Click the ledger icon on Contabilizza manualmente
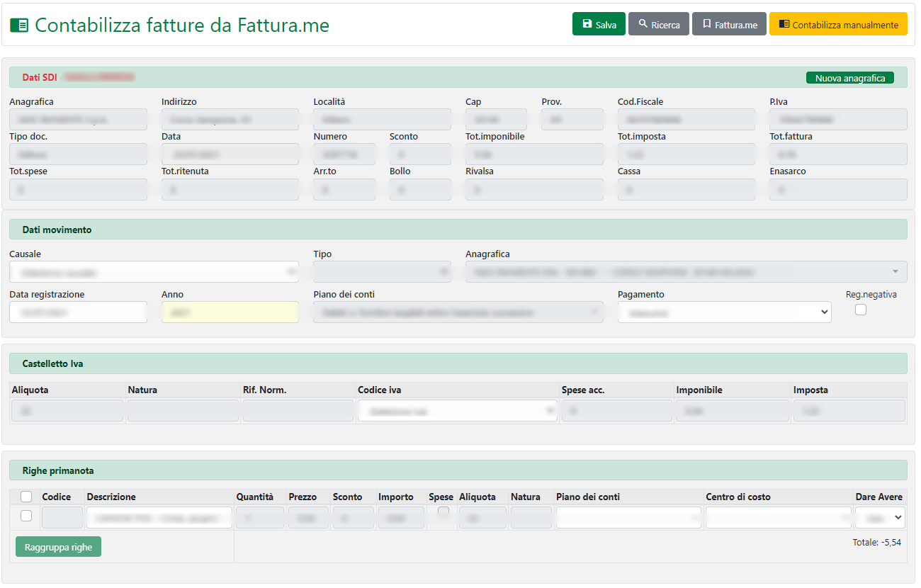 coord(784,24)
